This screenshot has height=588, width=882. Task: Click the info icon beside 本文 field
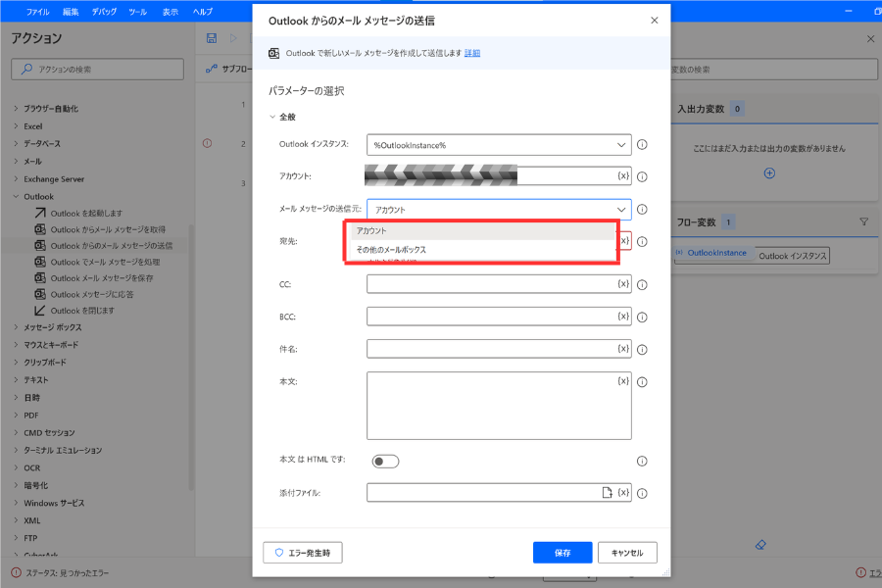(x=642, y=382)
